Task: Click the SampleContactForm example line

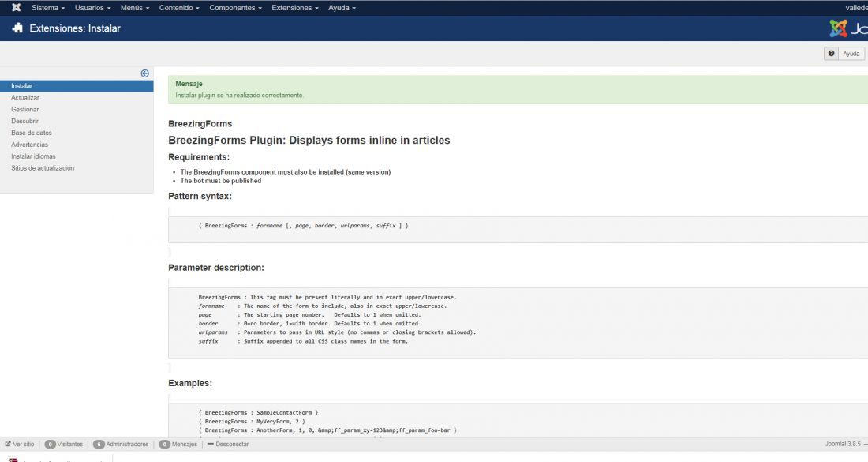Action: [x=259, y=413]
